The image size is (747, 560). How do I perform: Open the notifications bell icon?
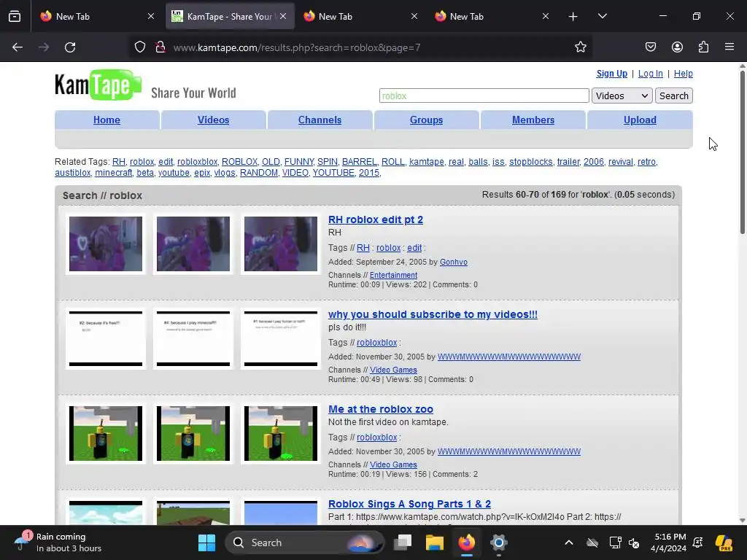click(698, 542)
